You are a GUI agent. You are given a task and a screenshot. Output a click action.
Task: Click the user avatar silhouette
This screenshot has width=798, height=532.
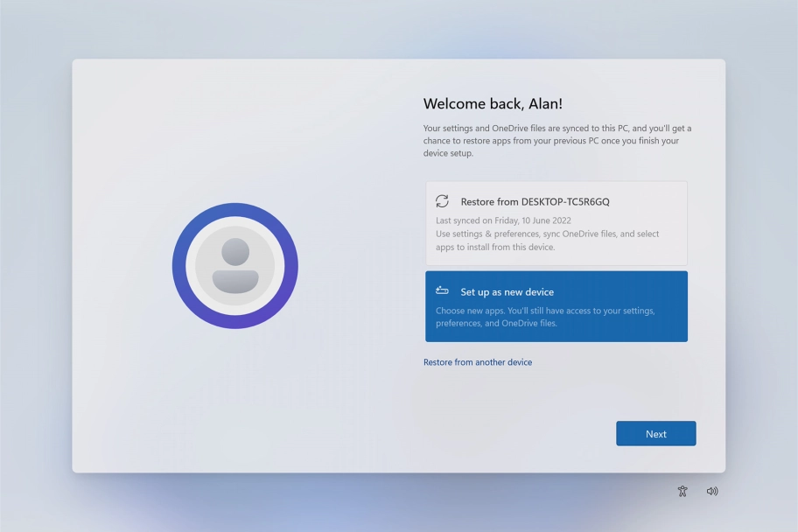(234, 266)
